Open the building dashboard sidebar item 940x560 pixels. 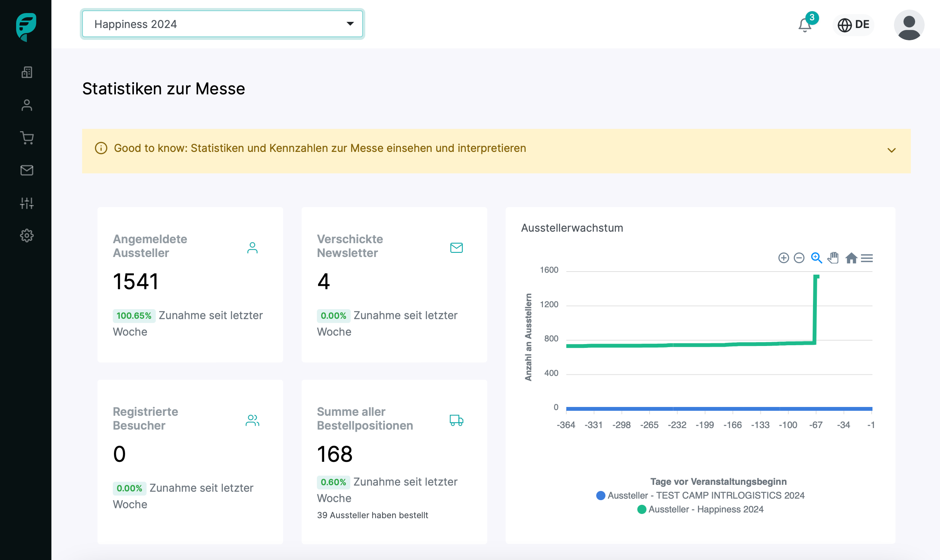[26, 72]
